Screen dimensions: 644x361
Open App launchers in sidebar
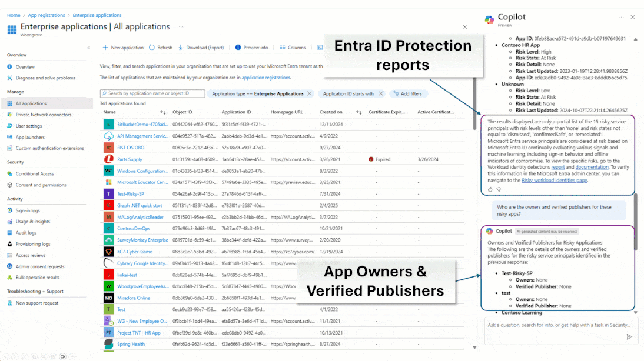point(30,137)
